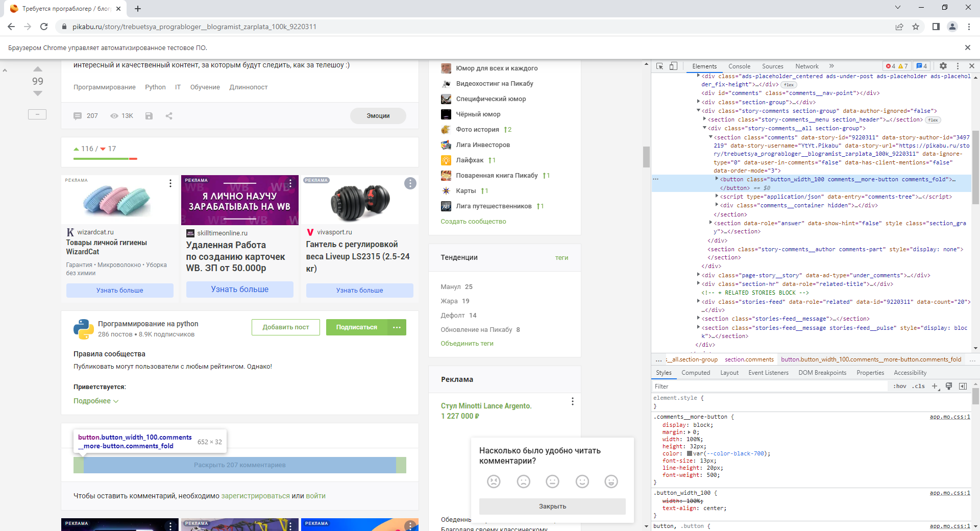Viewport: 980px width, 531px height.
Task: Click the Python tag under the post
Action: tap(155, 87)
